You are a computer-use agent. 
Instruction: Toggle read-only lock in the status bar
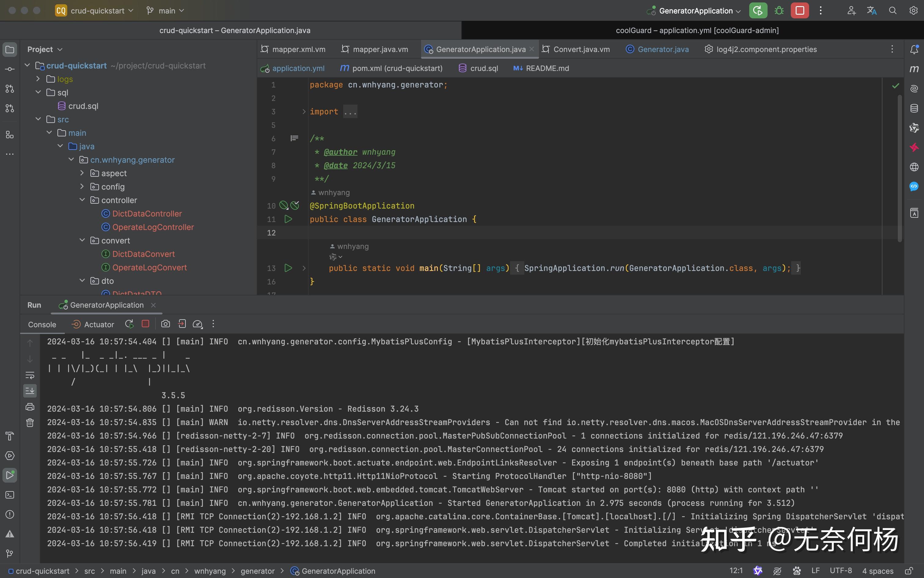909,571
